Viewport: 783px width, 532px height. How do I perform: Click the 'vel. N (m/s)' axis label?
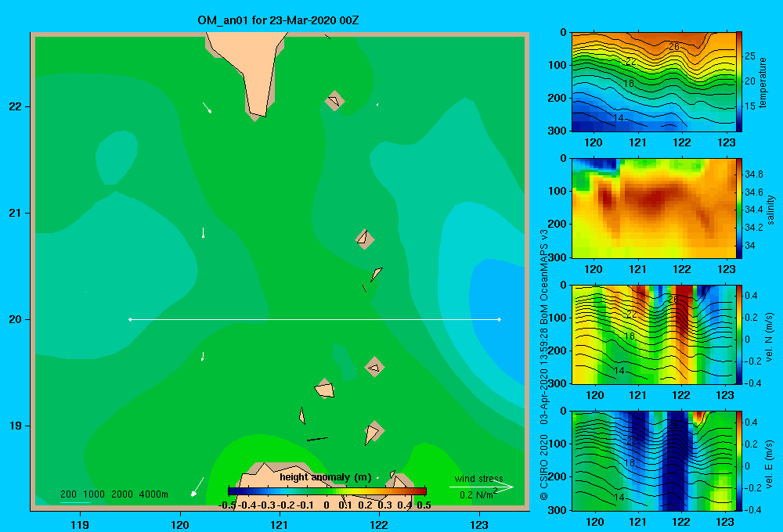tap(769, 337)
